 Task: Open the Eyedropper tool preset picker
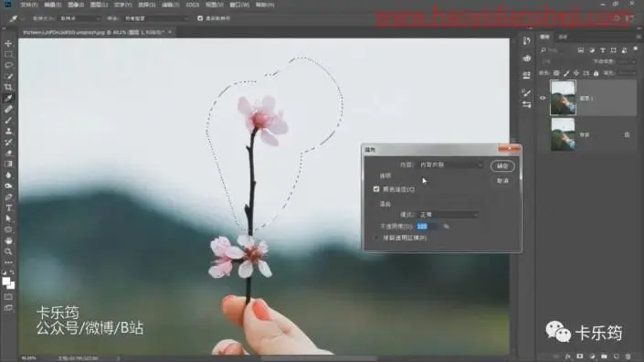point(16,18)
